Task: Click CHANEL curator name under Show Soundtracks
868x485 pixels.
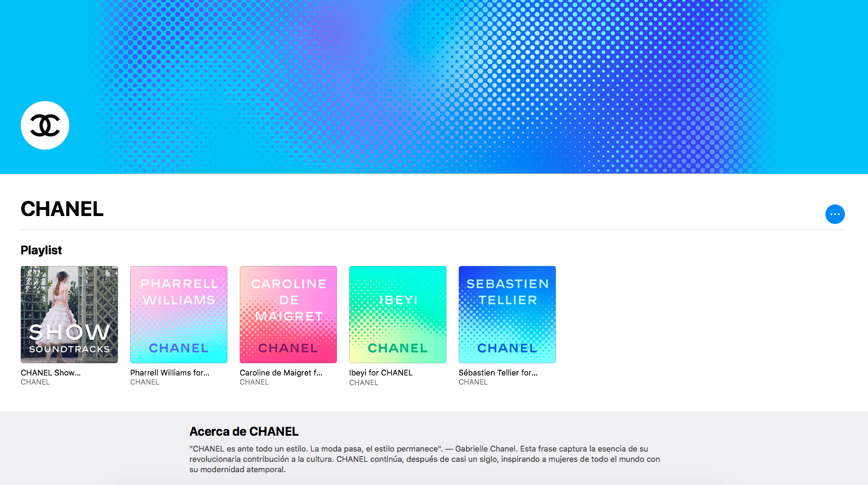Action: pyautogui.click(x=35, y=382)
